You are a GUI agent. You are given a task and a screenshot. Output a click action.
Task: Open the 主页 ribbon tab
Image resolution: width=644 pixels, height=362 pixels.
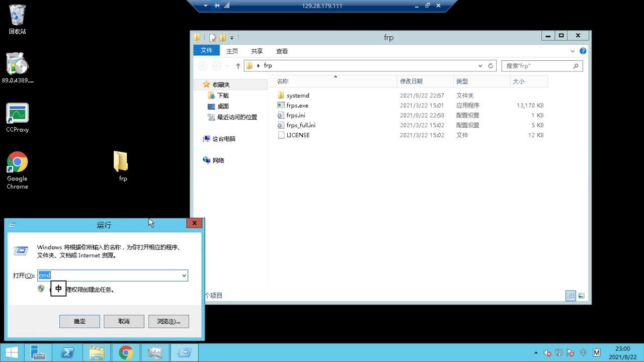coord(232,51)
